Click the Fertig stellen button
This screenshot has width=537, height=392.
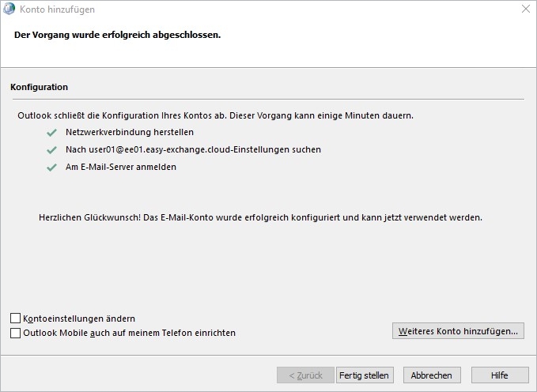point(365,375)
